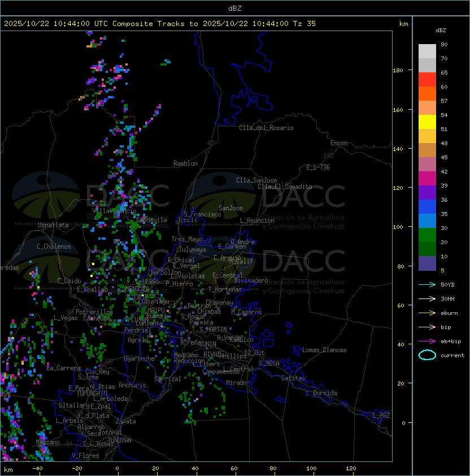Click the 160 km tick on the vertical axis
Image resolution: width=470 pixels, height=476 pixels.
[x=398, y=110]
